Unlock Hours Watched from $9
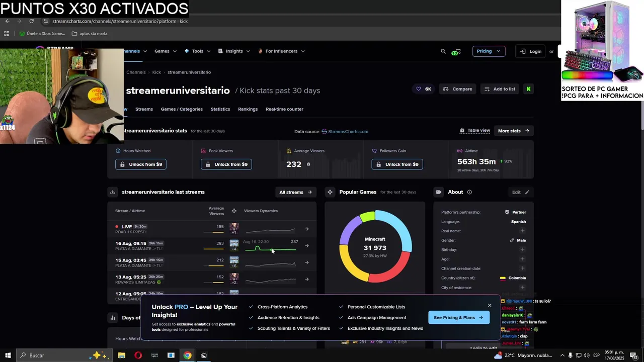 pos(141,164)
